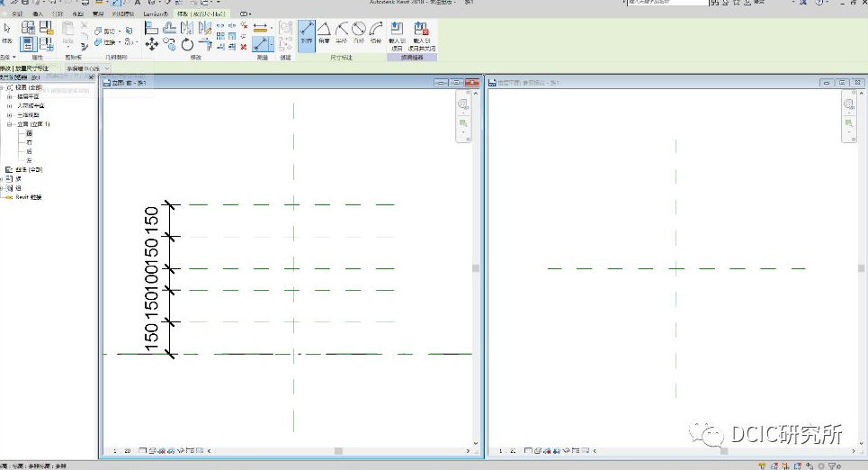Close the project browser panel
The height and width of the screenshot is (470, 868).
tap(92, 77)
